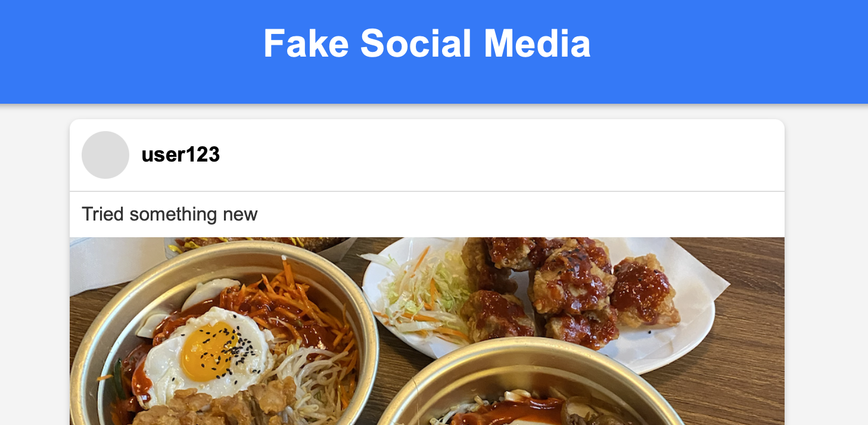868x425 pixels.
Task: Click the Fake Social Media logo text
Action: [x=427, y=43]
